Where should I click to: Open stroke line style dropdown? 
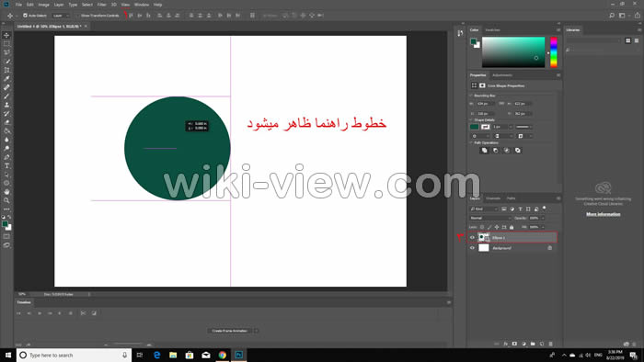(524, 127)
